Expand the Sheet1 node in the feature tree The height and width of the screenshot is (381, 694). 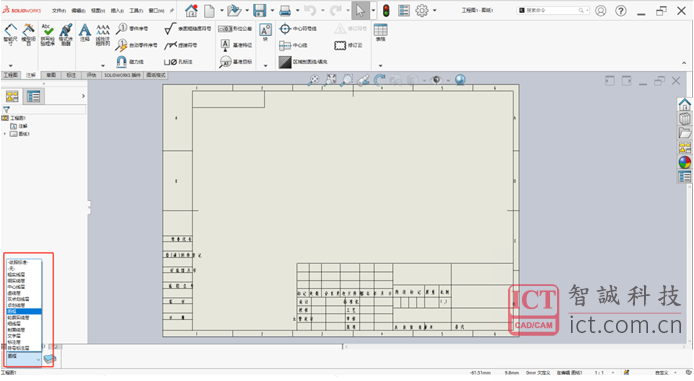coord(5,134)
